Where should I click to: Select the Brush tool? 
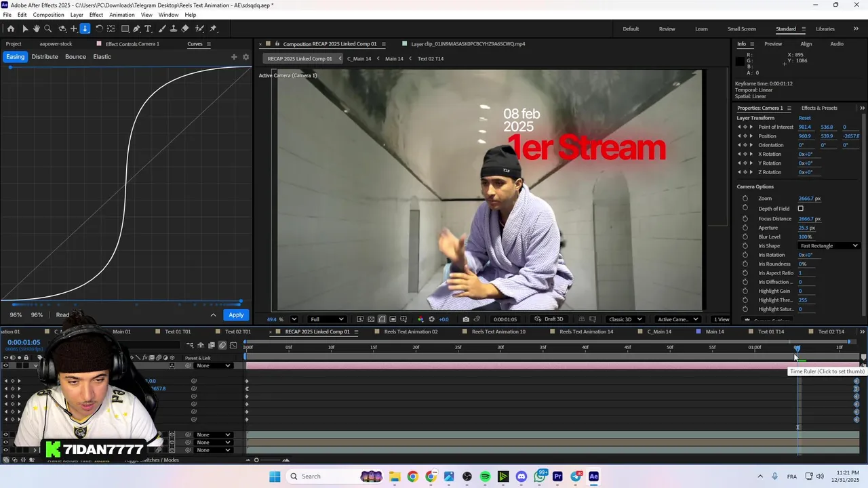tap(162, 28)
